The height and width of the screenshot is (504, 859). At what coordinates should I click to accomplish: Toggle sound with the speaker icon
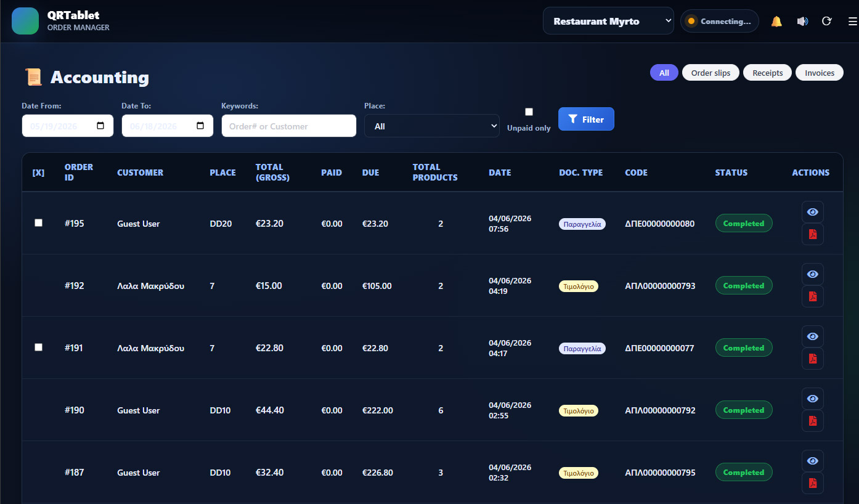point(802,22)
